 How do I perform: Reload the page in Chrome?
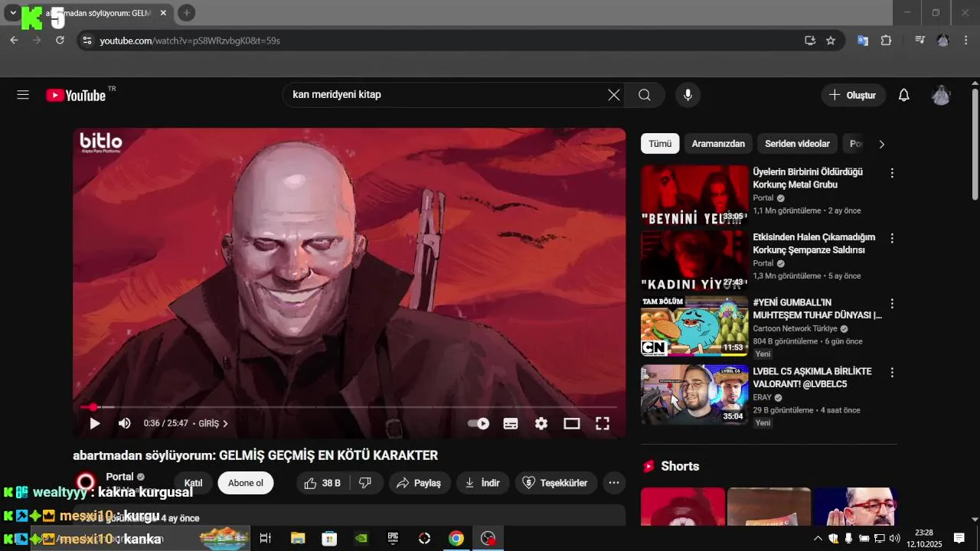[60, 41]
